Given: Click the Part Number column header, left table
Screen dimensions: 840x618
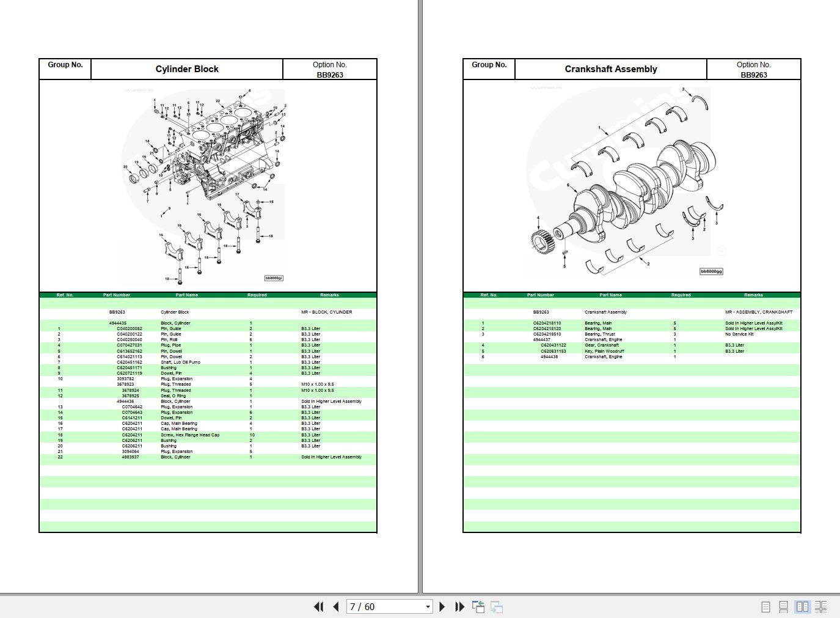Looking at the screenshot, I should pos(116,295).
